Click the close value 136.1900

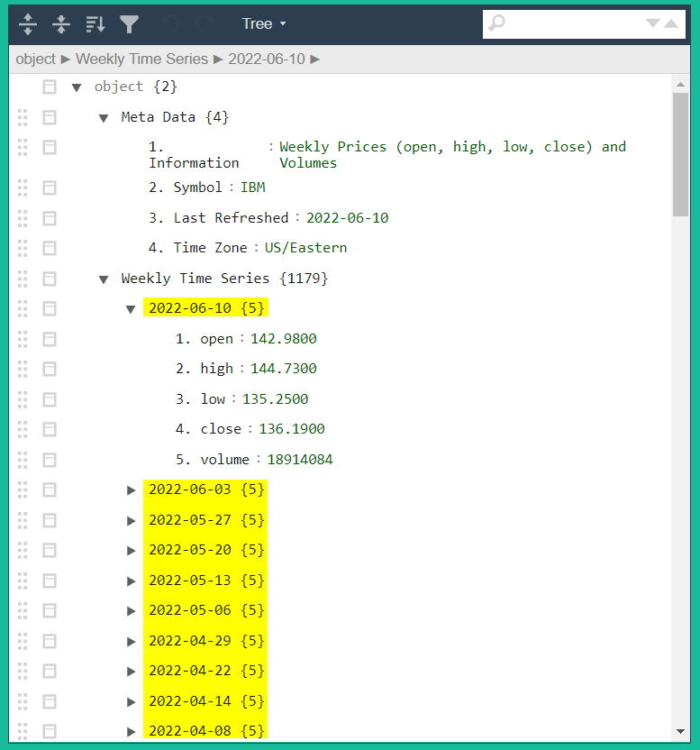[291, 429]
